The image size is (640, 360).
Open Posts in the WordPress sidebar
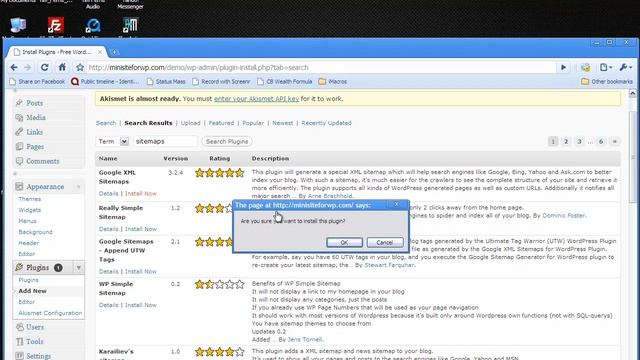[x=34, y=103]
